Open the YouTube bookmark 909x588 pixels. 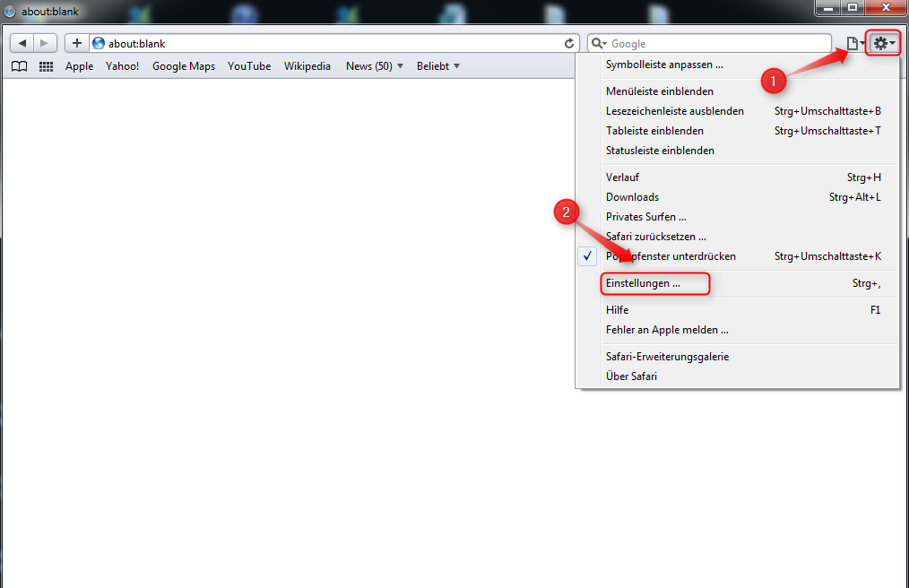tap(249, 66)
